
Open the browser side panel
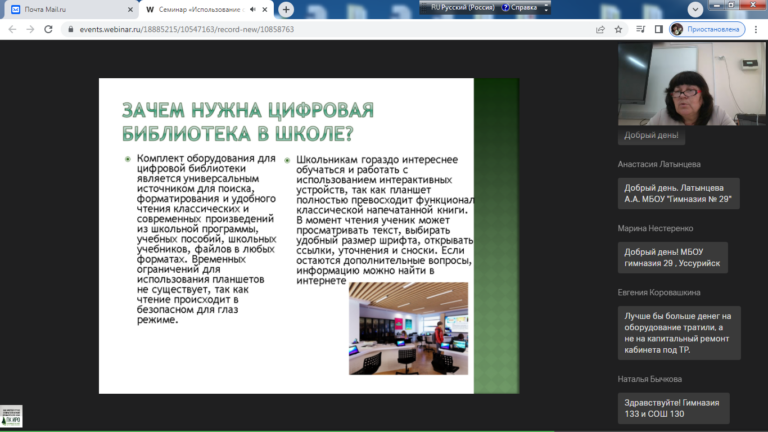(x=658, y=29)
